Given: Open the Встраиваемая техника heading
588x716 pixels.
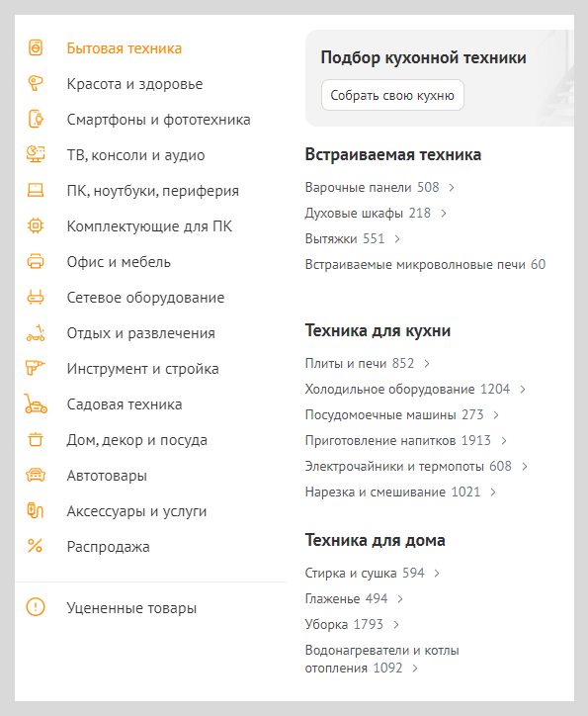Looking at the screenshot, I should [392, 155].
